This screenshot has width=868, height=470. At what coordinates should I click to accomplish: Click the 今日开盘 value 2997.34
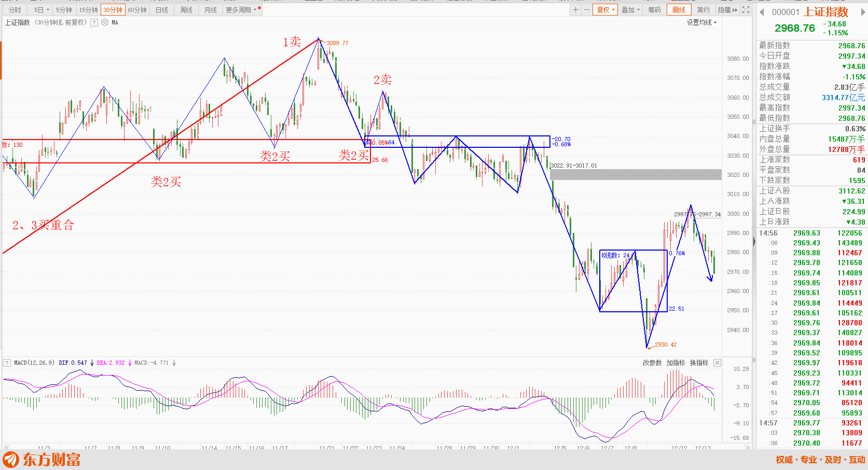tap(851, 56)
